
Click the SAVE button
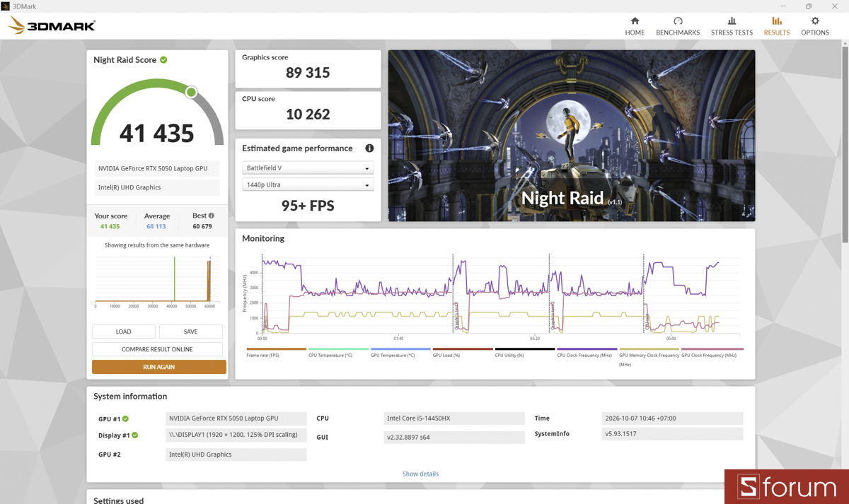tap(190, 332)
